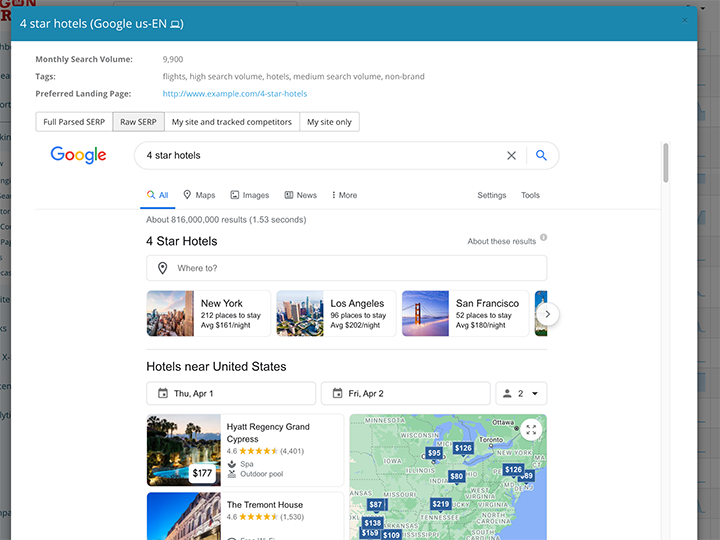Screen dimensions: 720x540
Task: Open the search Tools link
Action: [530, 195]
